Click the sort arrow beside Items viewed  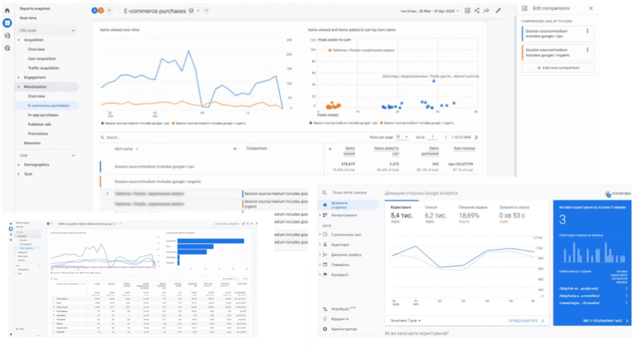[330, 149]
